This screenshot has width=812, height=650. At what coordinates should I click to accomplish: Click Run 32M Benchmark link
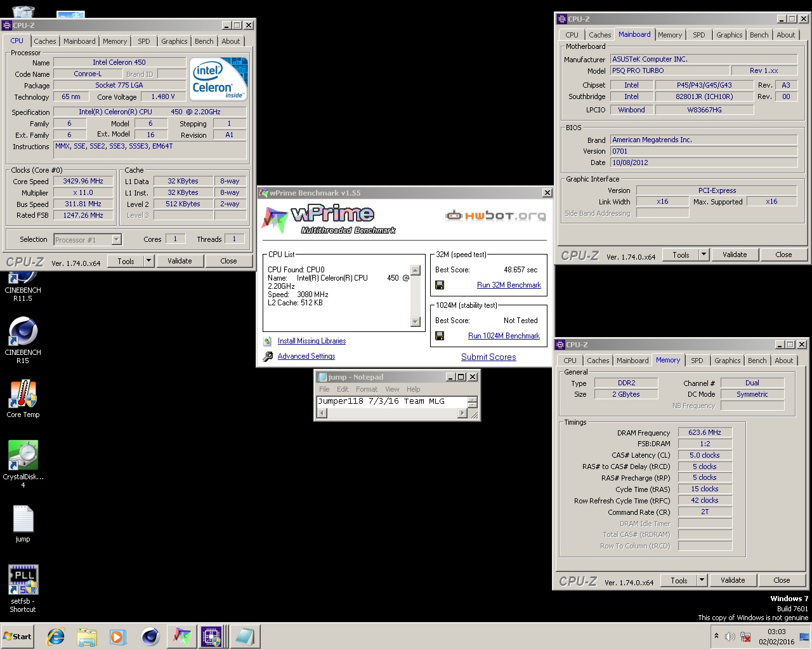coord(509,285)
